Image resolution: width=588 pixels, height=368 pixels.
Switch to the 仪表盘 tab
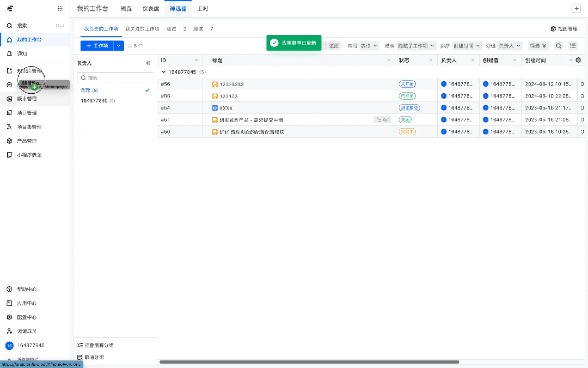151,9
